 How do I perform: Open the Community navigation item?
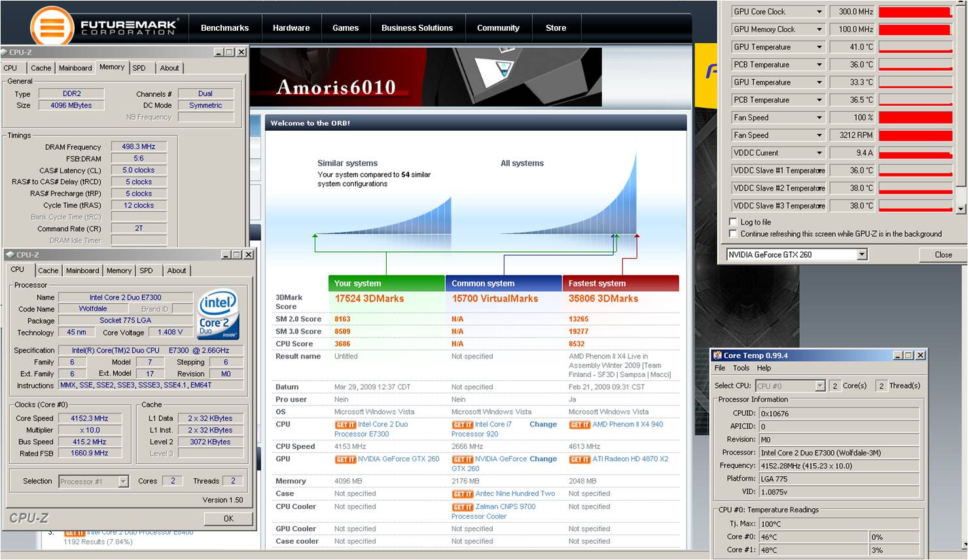tap(498, 28)
